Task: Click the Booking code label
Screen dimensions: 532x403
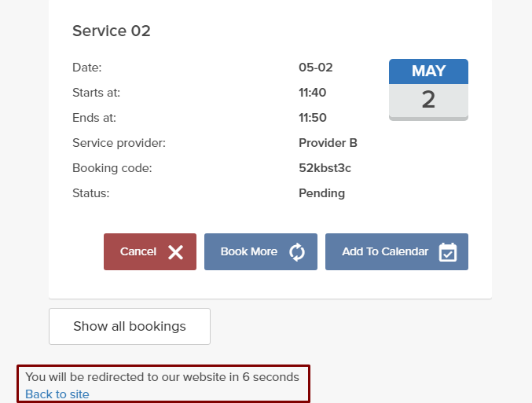Action: [x=112, y=168]
